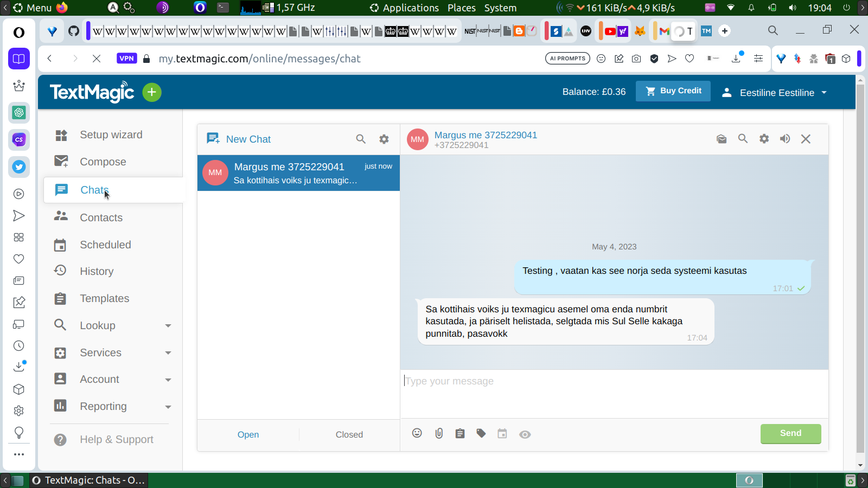Attach a file with the paperclip icon

[439, 433]
